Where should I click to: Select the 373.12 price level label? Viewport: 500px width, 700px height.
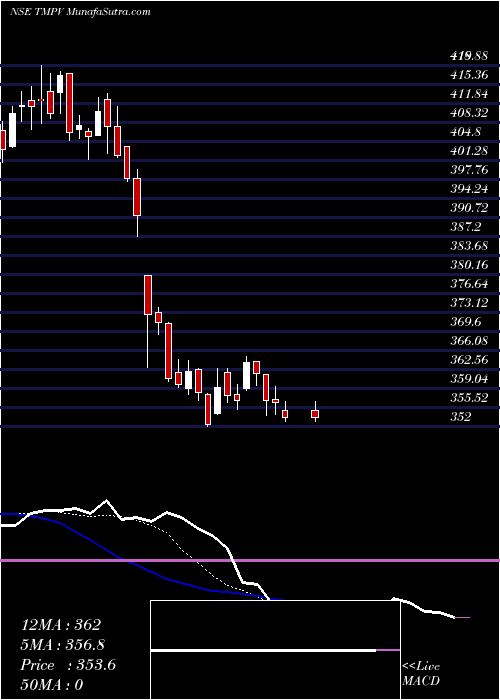pyautogui.click(x=468, y=303)
